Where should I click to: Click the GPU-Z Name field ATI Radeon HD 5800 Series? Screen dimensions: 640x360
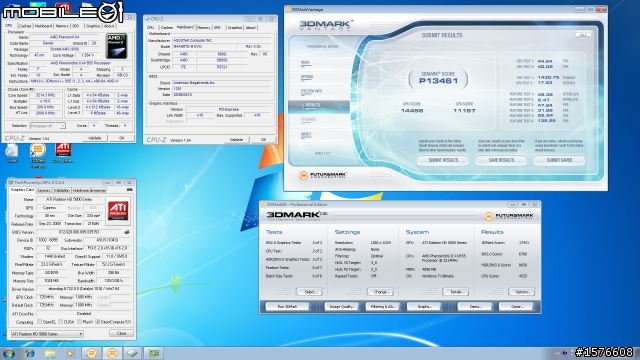(x=69, y=199)
